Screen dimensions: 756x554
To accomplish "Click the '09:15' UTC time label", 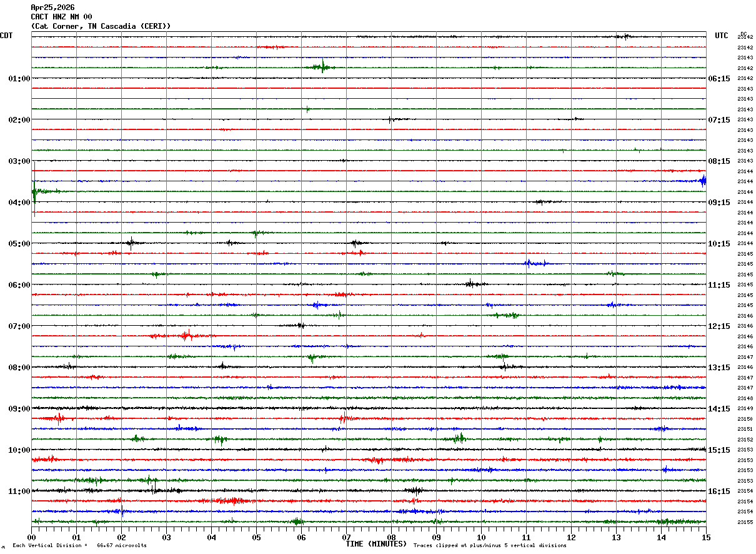I will [719, 203].
